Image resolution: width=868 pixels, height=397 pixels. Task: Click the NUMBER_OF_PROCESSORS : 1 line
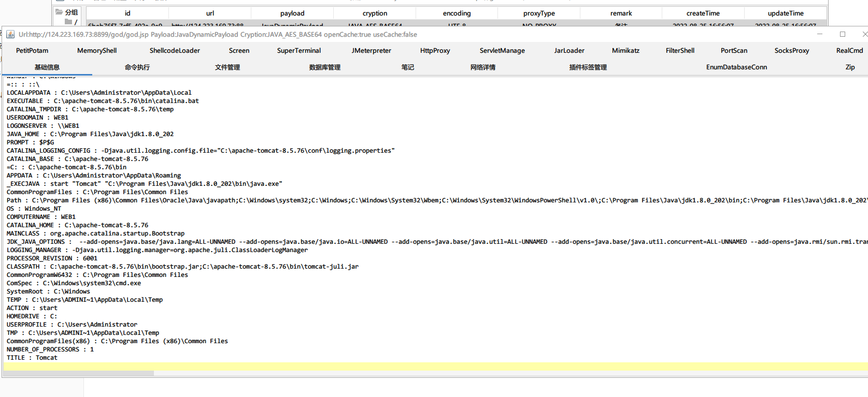[x=50, y=349]
